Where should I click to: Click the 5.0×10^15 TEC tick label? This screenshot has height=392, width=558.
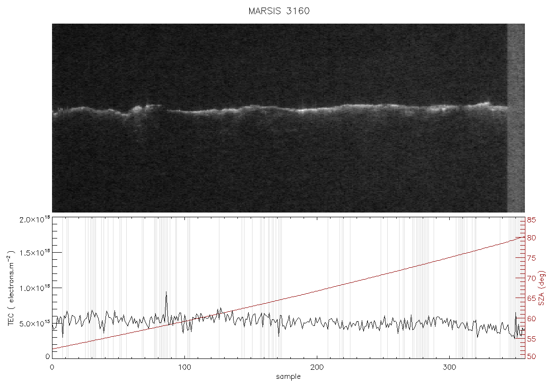(35, 324)
